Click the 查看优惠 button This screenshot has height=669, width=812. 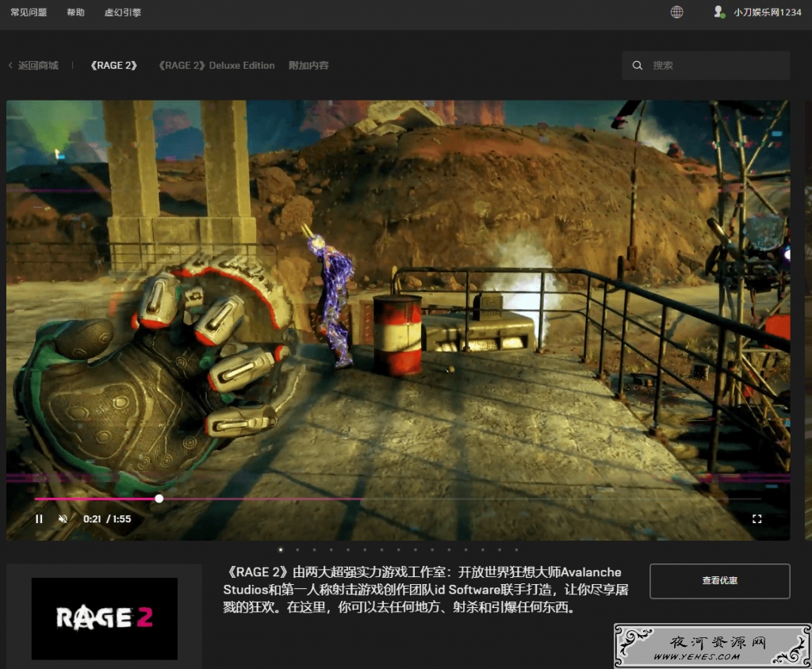pos(720,581)
